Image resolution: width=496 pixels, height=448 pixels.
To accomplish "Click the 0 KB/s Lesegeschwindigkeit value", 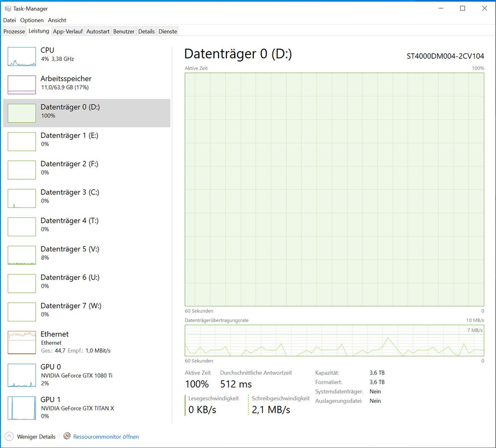I will pos(202,410).
